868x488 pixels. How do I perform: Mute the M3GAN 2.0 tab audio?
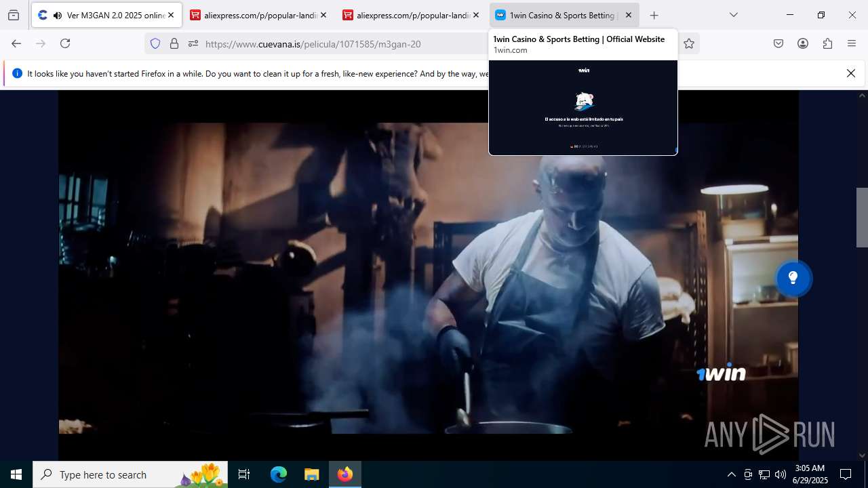coord(57,15)
